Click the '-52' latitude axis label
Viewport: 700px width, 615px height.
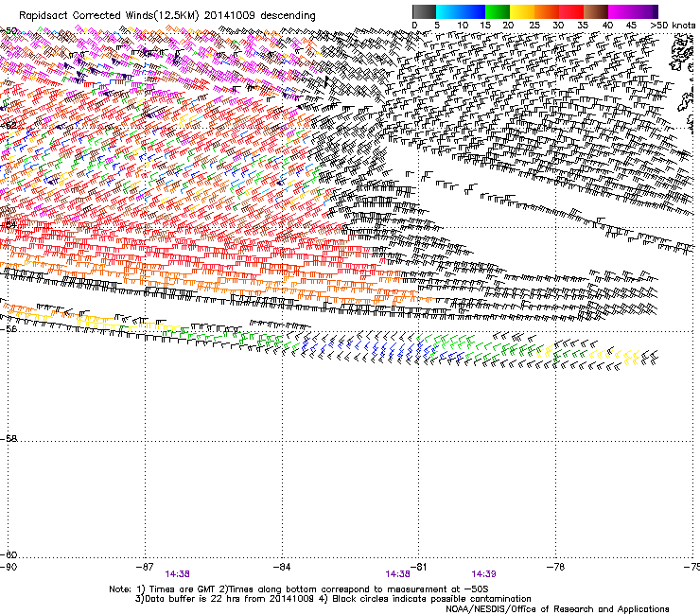point(9,125)
